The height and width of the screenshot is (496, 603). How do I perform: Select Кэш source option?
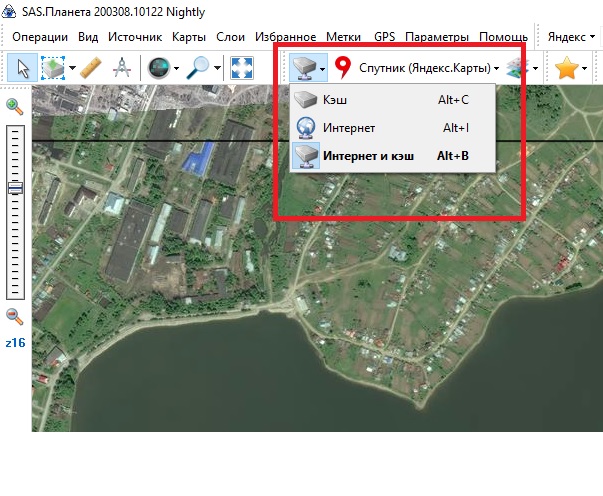336,101
